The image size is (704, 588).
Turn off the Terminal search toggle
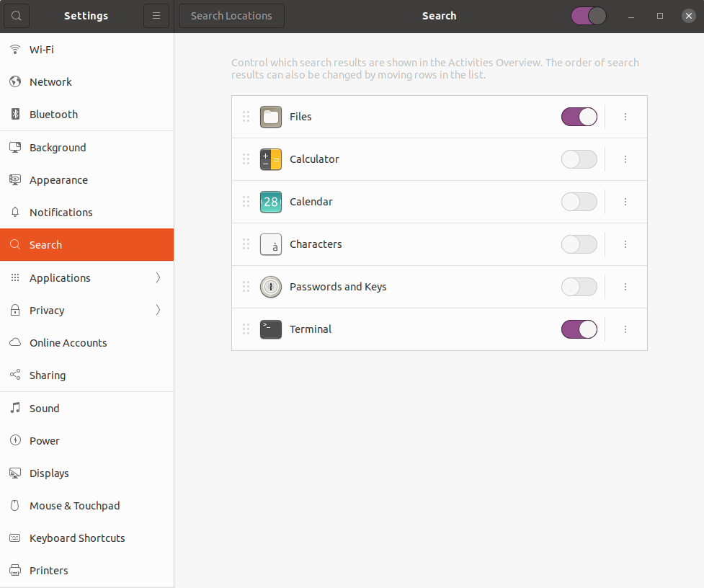point(579,329)
